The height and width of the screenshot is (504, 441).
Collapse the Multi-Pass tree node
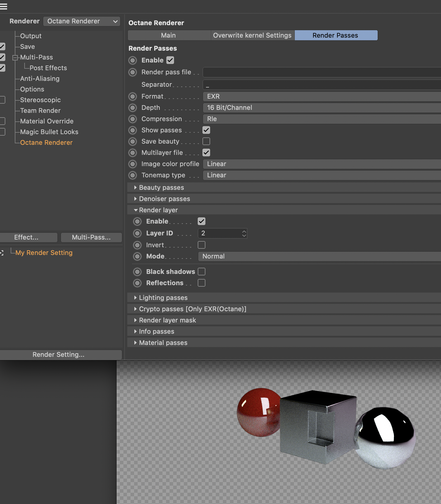(15, 58)
